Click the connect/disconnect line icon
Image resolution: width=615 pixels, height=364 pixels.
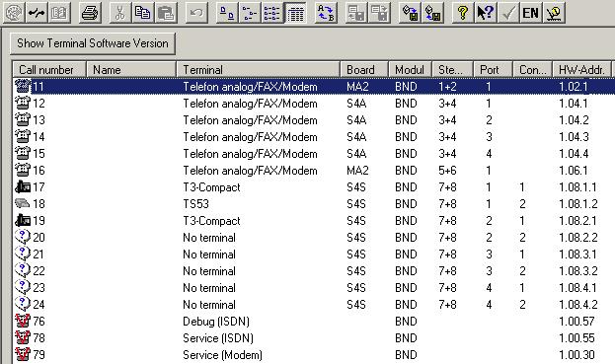[x=37, y=13]
